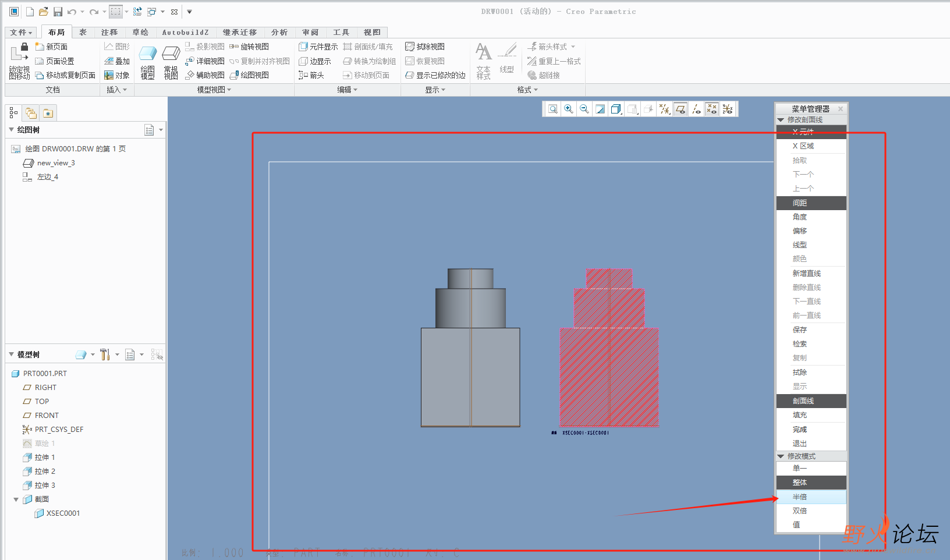Click the 锁定视图移动 lock view movement button

point(19,61)
